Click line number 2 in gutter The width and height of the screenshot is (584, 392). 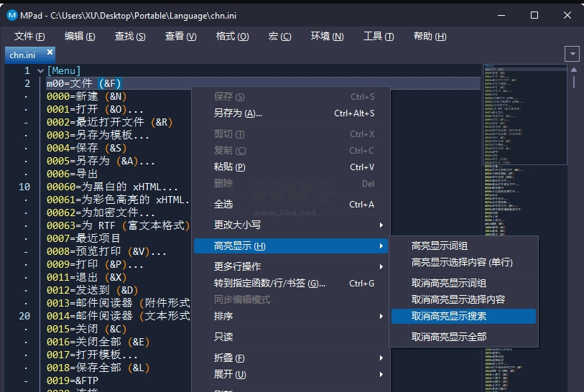(27, 83)
